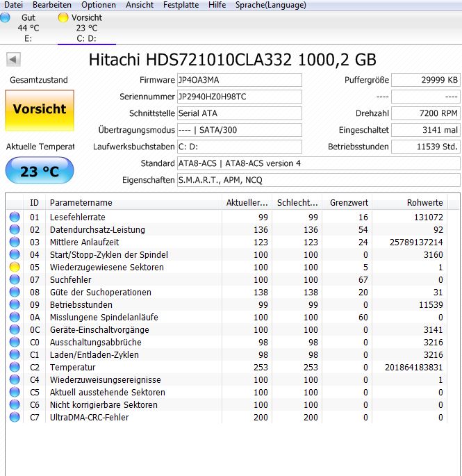Screen dimensions: 462x476
Task: Click raw value 131072 of Lesefehlerrate
Action: tap(429, 217)
